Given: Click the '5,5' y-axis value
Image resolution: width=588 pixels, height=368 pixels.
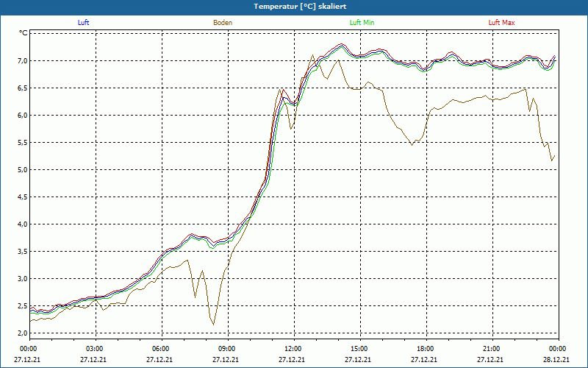Looking at the screenshot, I should point(23,142).
